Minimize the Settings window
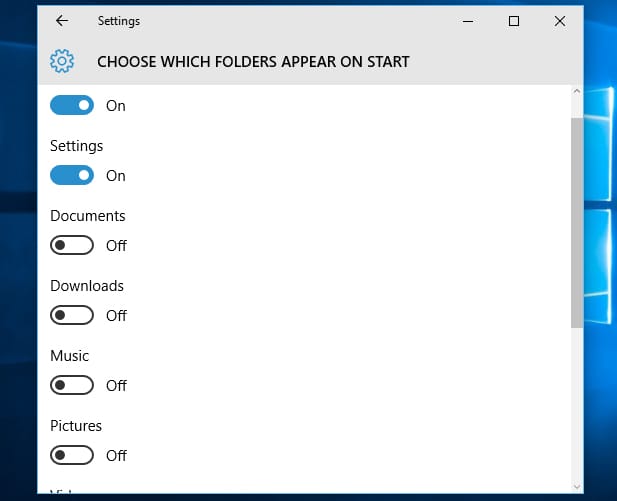617x501 pixels. pos(468,21)
